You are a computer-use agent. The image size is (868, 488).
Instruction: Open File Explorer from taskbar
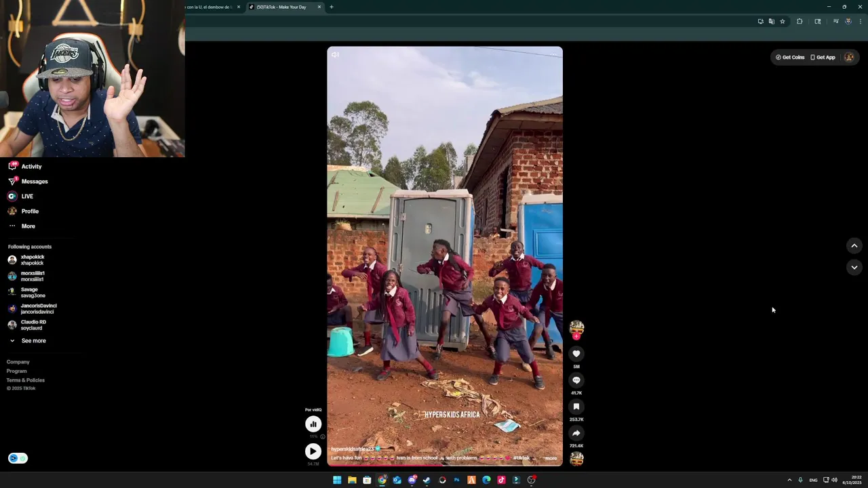352,480
